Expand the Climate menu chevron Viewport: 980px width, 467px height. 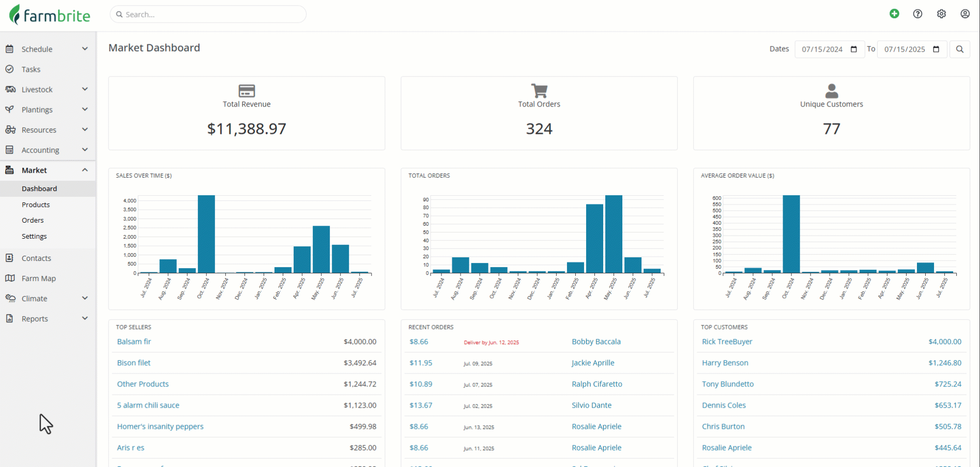point(85,298)
